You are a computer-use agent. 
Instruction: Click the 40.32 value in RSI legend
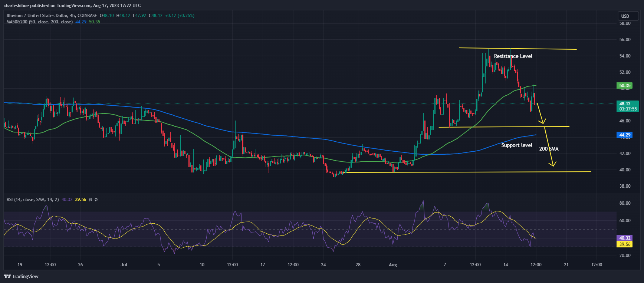pos(67,200)
